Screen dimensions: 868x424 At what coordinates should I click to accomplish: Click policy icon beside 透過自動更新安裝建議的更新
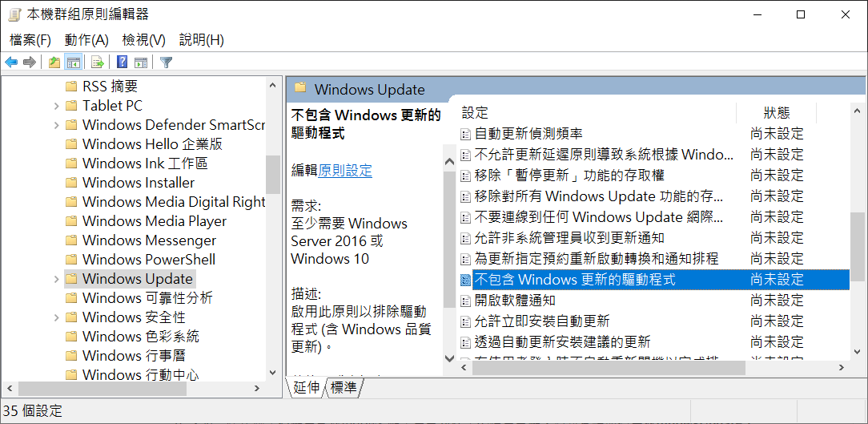tap(466, 342)
